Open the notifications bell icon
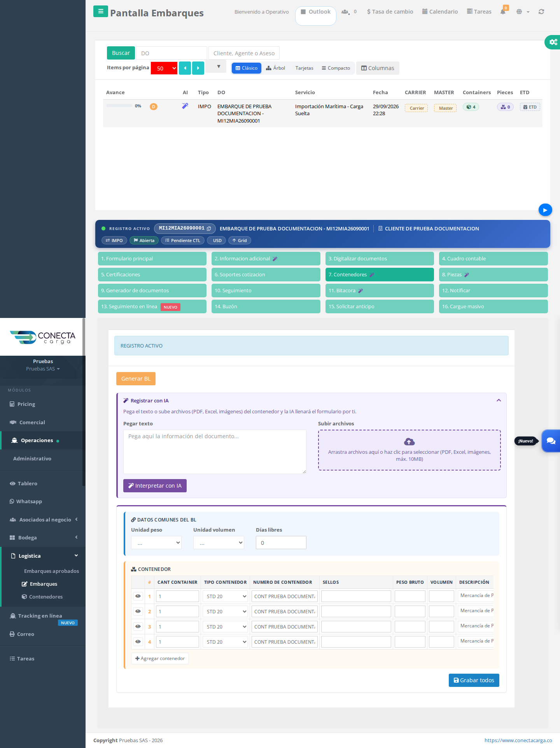This screenshot has height=748, width=560. point(503,12)
